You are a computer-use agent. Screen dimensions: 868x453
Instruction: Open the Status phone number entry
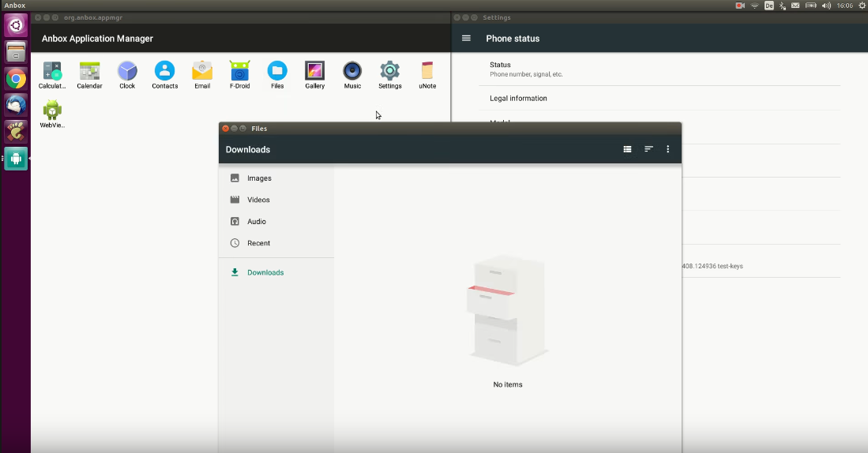pos(526,69)
